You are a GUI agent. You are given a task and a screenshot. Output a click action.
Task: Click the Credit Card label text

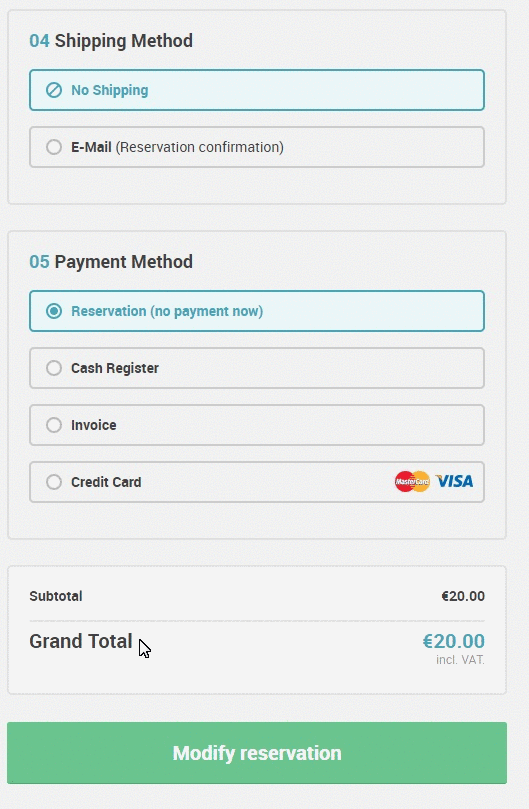pyautogui.click(x=106, y=482)
